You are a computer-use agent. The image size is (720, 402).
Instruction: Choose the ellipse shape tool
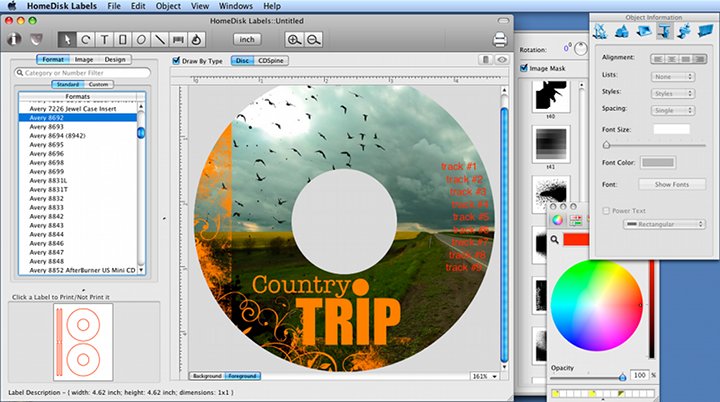[142, 39]
